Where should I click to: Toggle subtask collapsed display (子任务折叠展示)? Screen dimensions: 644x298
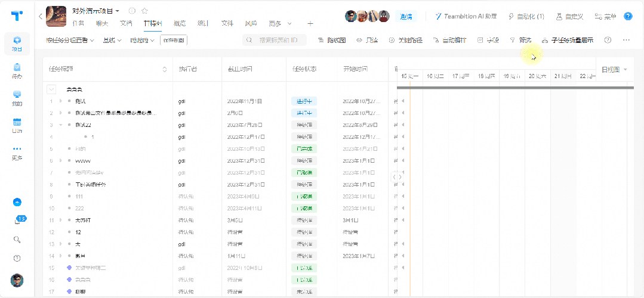click(567, 41)
